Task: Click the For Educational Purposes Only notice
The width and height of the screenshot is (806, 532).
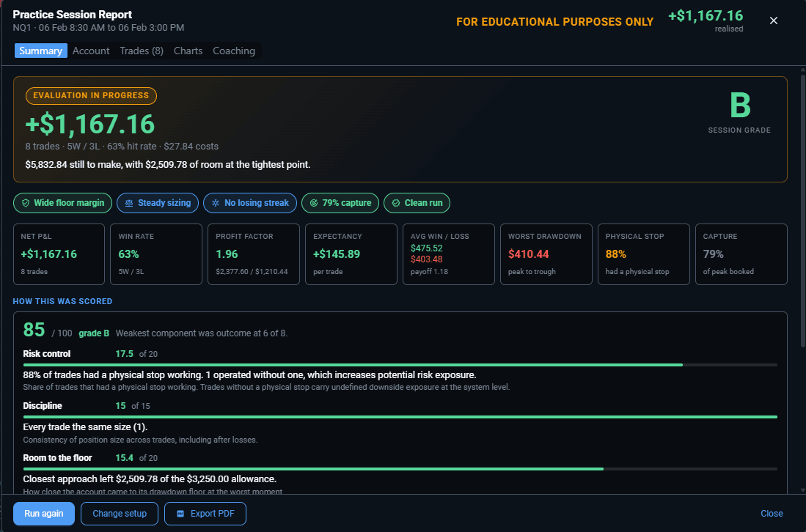Action: [555, 21]
